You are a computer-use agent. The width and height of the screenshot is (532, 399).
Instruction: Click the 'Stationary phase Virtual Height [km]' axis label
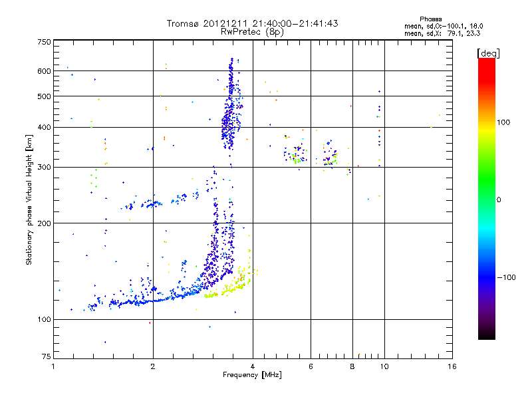pos(29,200)
